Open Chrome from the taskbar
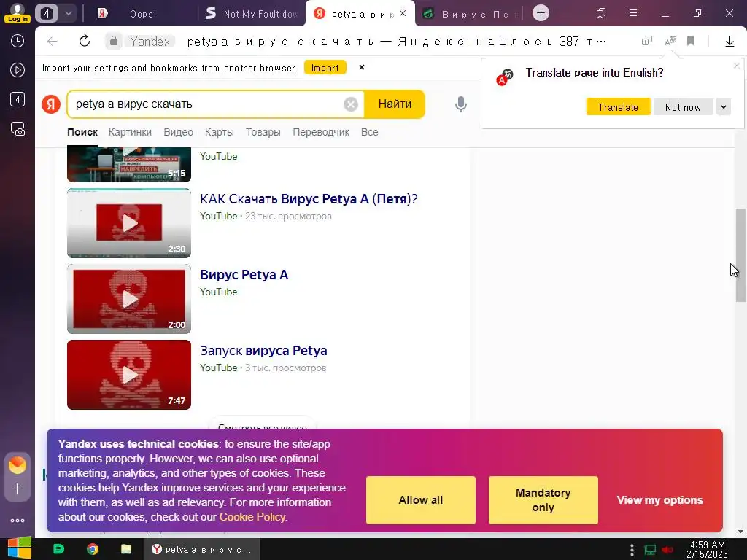The image size is (747, 560). pyautogui.click(x=93, y=549)
